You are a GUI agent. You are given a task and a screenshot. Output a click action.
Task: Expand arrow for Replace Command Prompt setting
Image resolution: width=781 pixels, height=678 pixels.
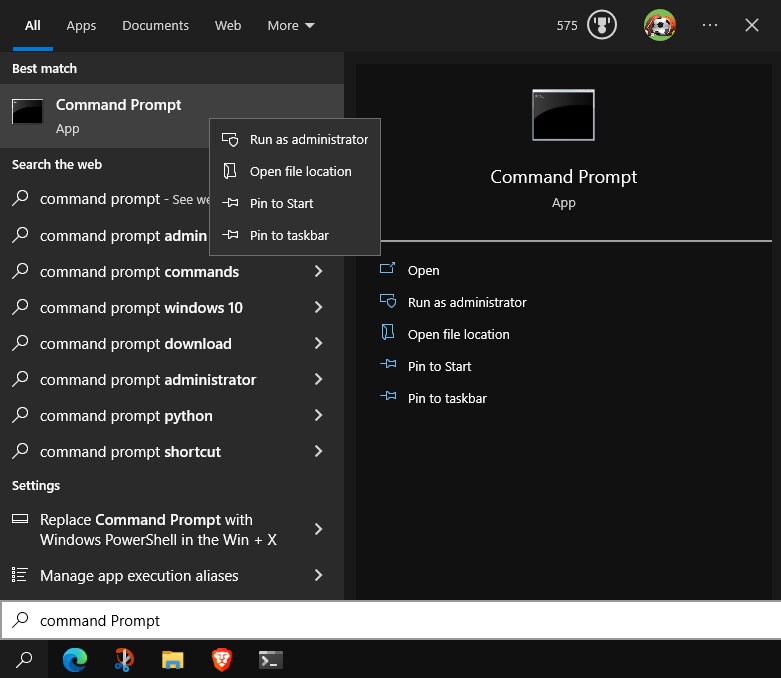point(318,529)
